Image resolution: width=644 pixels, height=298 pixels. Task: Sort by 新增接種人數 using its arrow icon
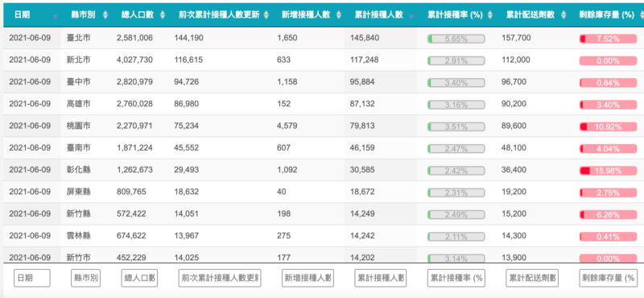[338, 14]
